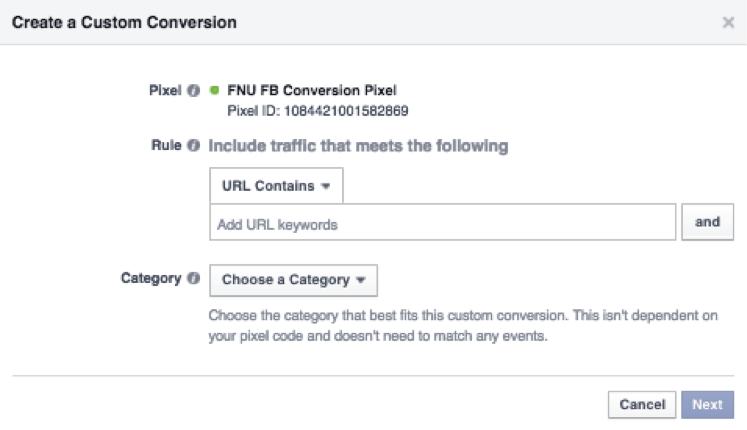747x430 pixels.
Task: Click the info icon next to Pixel
Action: tap(193, 90)
